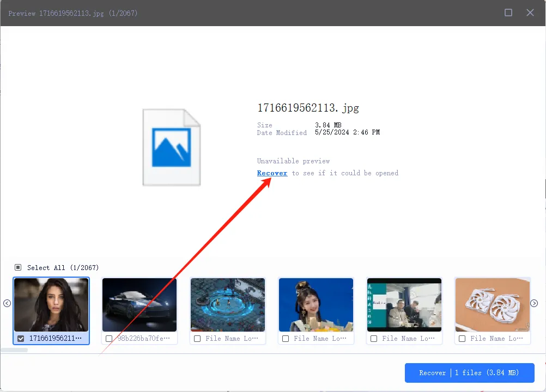Close the Preview window
This screenshot has width=546, height=392.
click(x=530, y=13)
